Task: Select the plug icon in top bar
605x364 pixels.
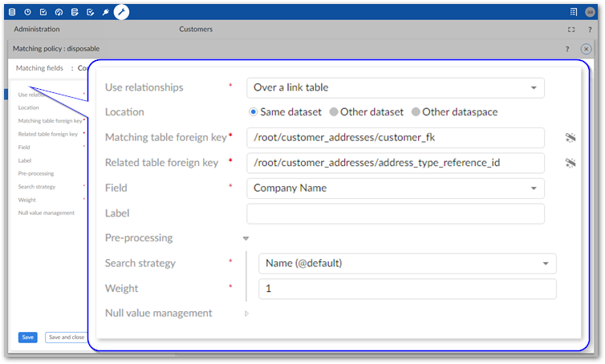Action: point(105,12)
